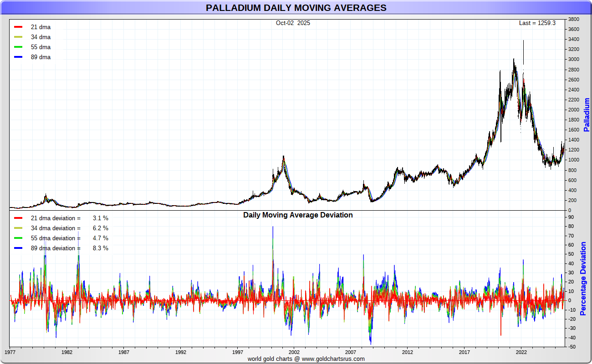Click the "6.2 %" deviation value
Screen dimensions: 592x364
[101, 228]
